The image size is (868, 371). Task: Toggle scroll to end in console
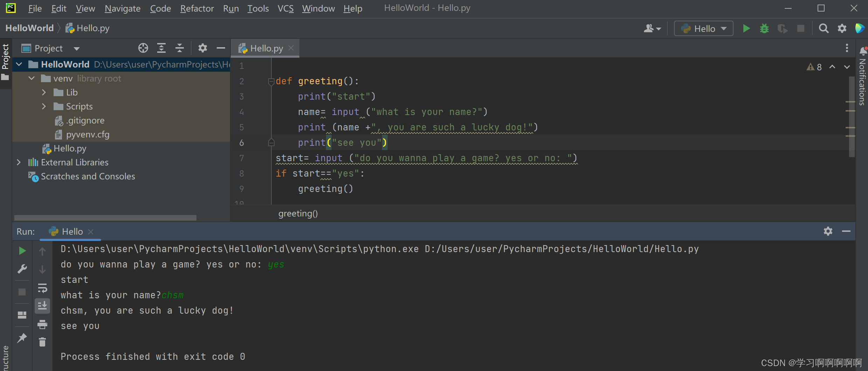tap(42, 306)
